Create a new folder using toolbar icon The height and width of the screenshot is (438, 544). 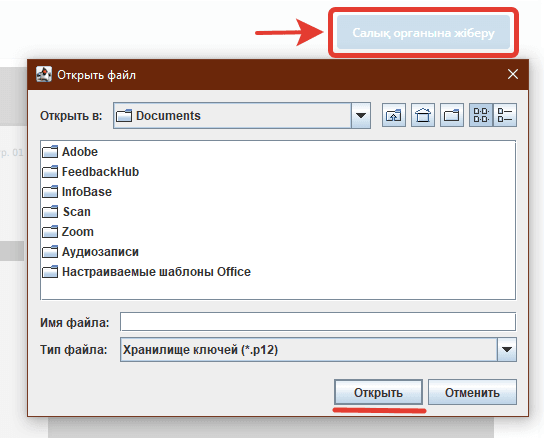coord(452,115)
